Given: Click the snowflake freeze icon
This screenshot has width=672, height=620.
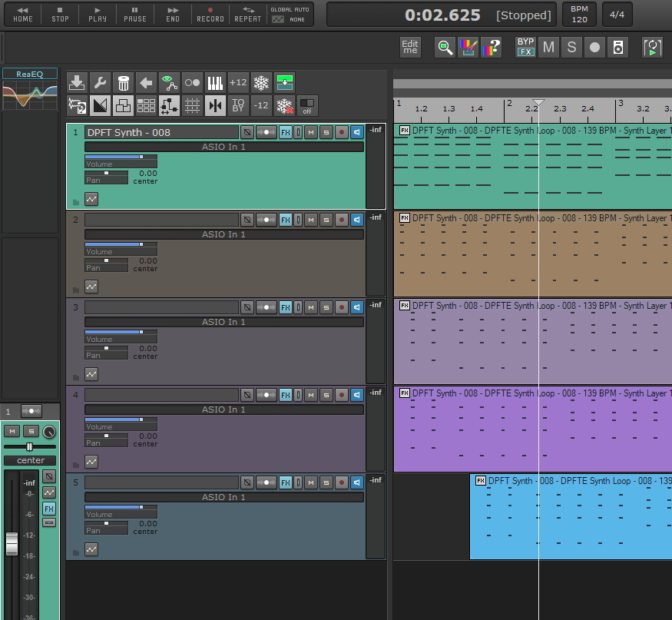Looking at the screenshot, I should click(x=262, y=83).
